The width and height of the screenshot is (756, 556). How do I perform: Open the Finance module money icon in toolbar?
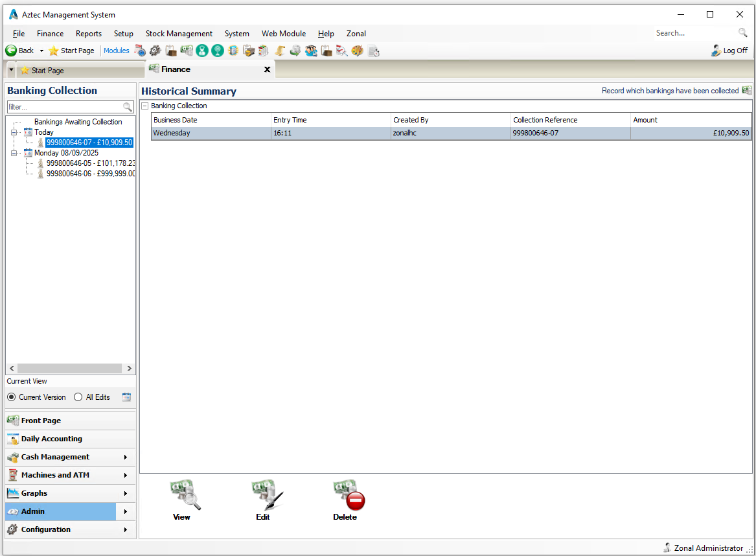187,51
